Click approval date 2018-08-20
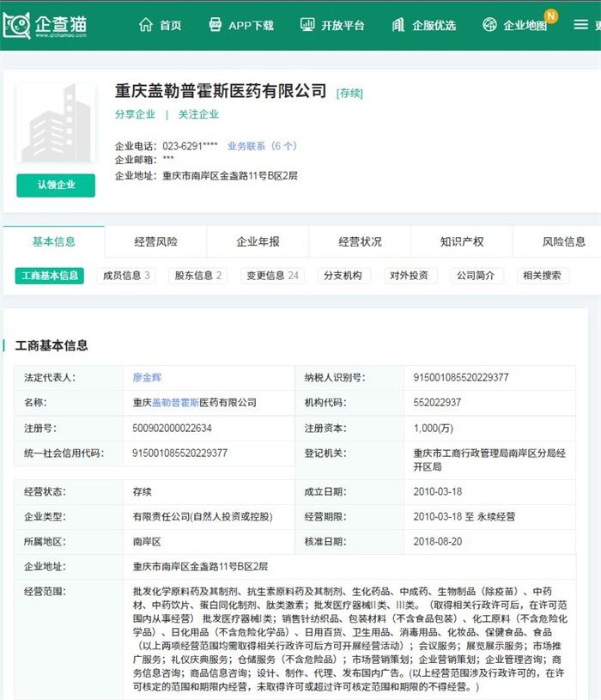The height and width of the screenshot is (700, 601). pyautogui.click(x=438, y=541)
